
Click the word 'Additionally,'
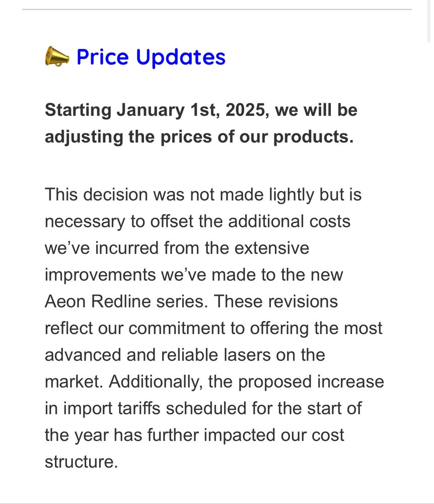tap(156, 382)
